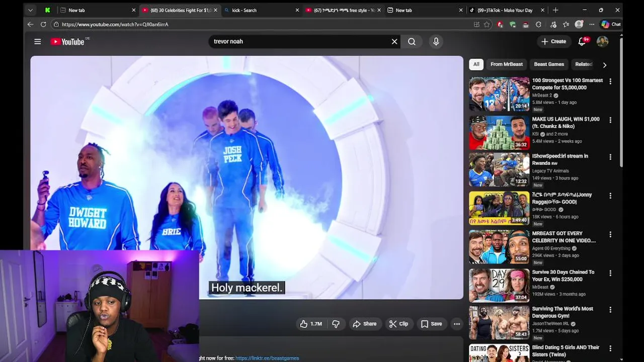Open Agent 00 Everything channel
This screenshot has width=644, height=362.
(551, 248)
